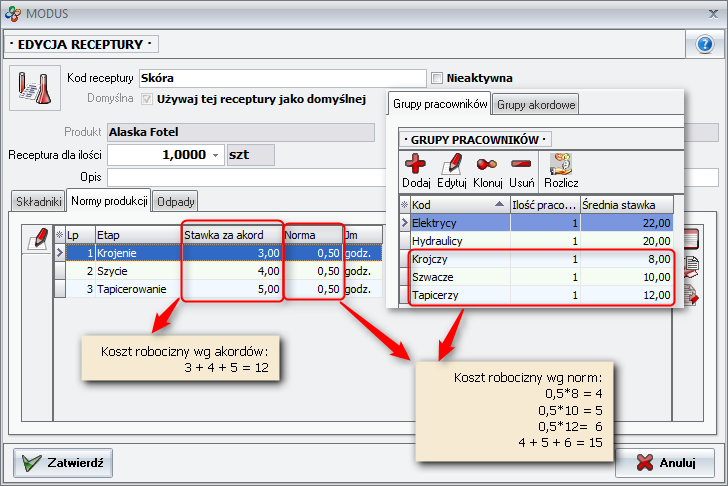Screen dimensions: 728x486
Task: Toggle 'Używaj tej receptury jako domyślnej' checkbox
Action: 148,99
